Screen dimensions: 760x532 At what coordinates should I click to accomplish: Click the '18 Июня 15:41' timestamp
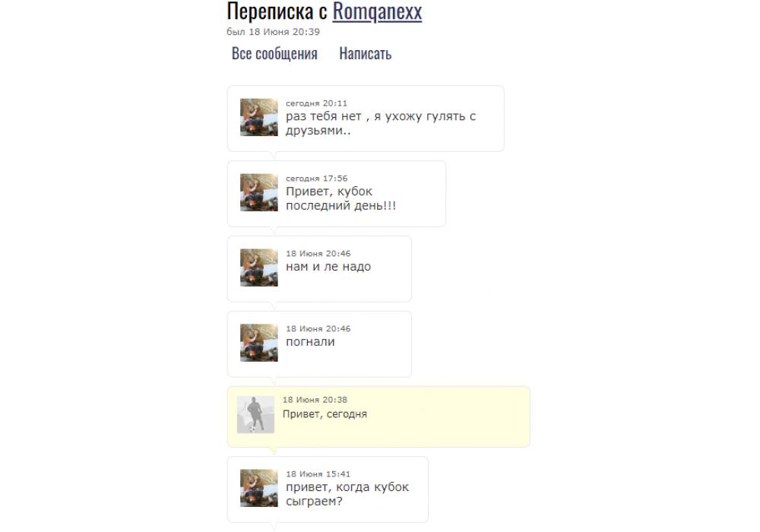pyautogui.click(x=318, y=473)
